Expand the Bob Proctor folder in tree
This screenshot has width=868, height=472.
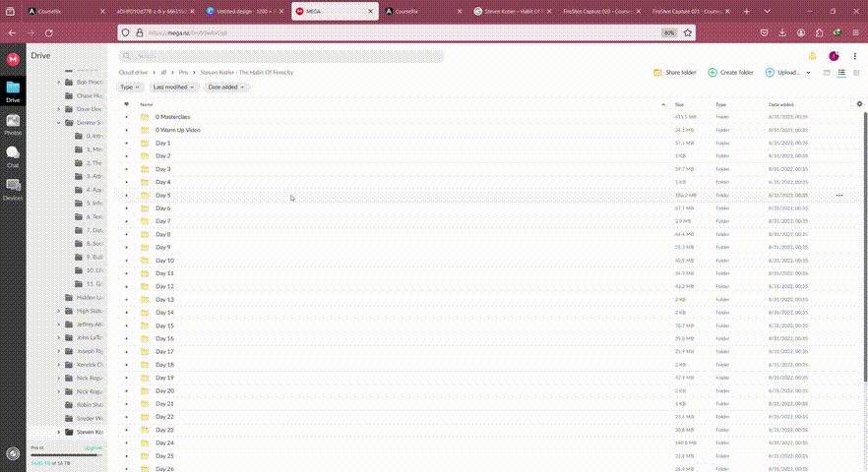click(x=59, y=82)
